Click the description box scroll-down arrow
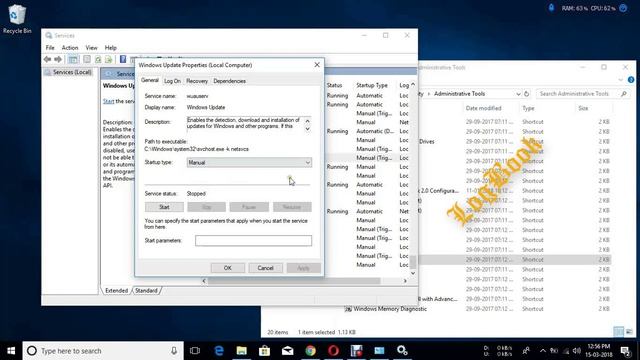Viewport: 640px width, 360px height. (x=307, y=129)
